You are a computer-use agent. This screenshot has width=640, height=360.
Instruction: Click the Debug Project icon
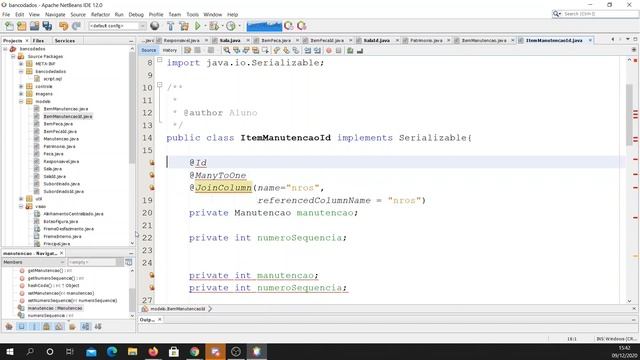pos(213,26)
